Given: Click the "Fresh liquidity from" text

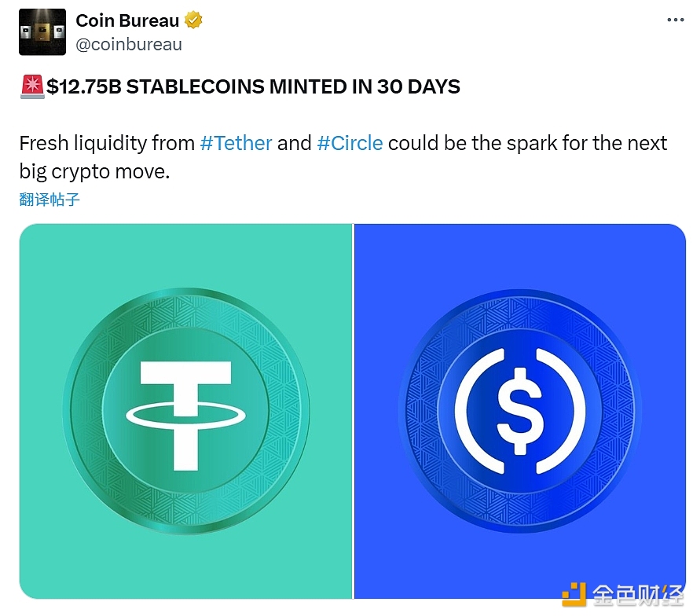Looking at the screenshot, I should [x=107, y=143].
